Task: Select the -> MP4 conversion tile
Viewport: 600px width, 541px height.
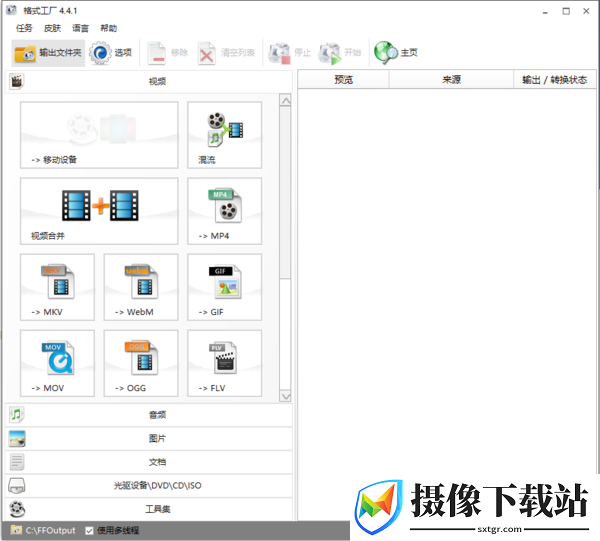Action: pos(225,211)
